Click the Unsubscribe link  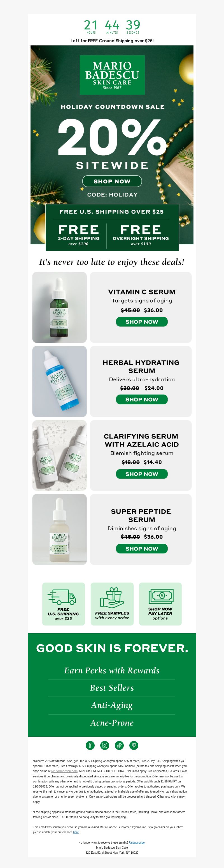point(137,842)
